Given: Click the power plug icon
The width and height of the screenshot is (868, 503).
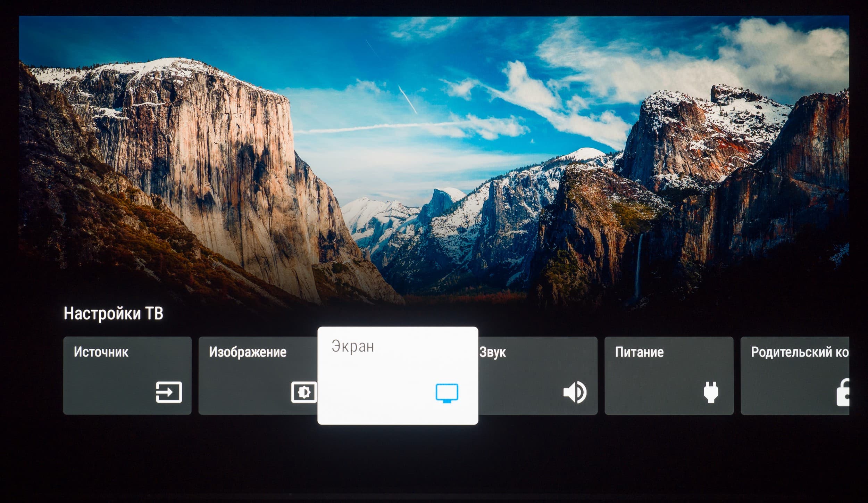Looking at the screenshot, I should (710, 392).
